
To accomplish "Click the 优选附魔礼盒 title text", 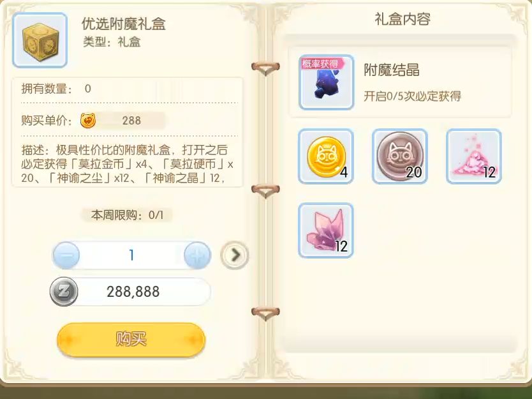I will [124, 24].
